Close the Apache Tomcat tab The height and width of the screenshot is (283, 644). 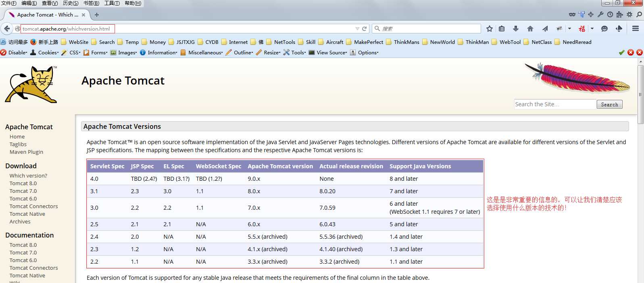coord(83,15)
